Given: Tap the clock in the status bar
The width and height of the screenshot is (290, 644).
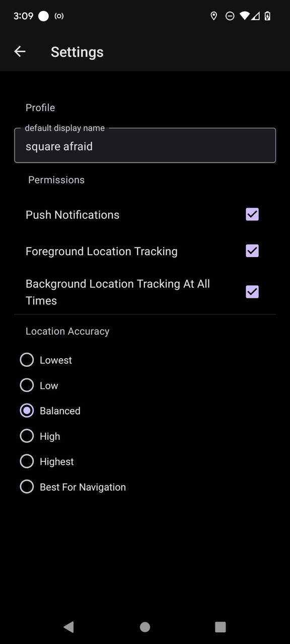Looking at the screenshot, I should pyautogui.click(x=23, y=16).
